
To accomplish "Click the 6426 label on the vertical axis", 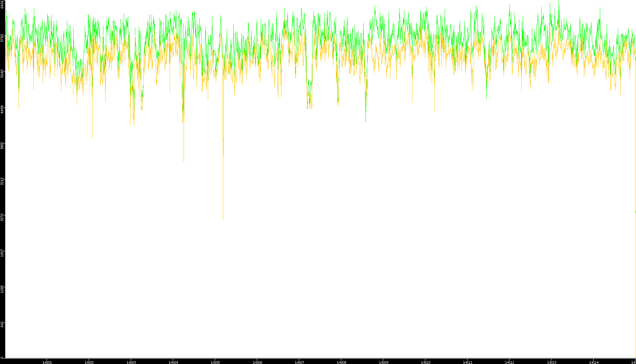I will click(2, 4).
